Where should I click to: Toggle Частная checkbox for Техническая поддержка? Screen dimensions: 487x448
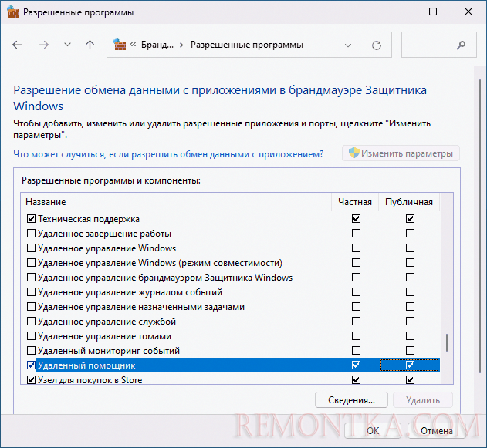click(357, 219)
